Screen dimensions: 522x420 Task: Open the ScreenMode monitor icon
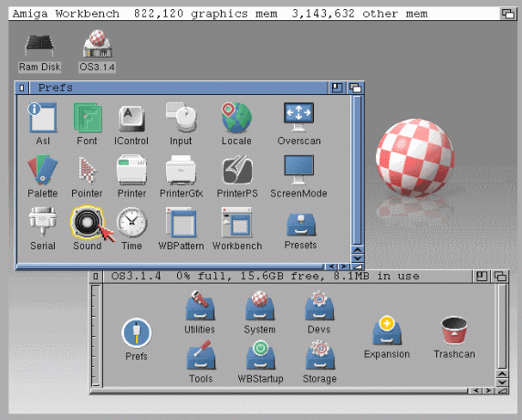pos(298,169)
